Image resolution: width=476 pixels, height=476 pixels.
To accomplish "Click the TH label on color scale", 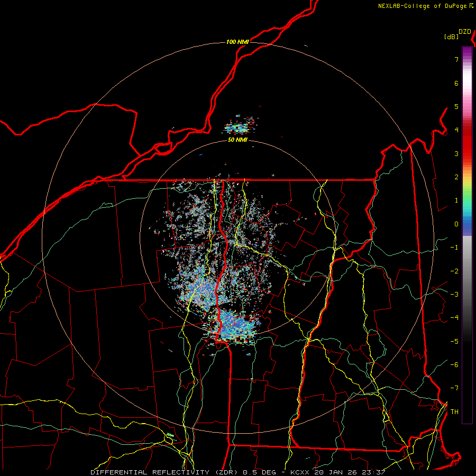I will pos(454,412).
